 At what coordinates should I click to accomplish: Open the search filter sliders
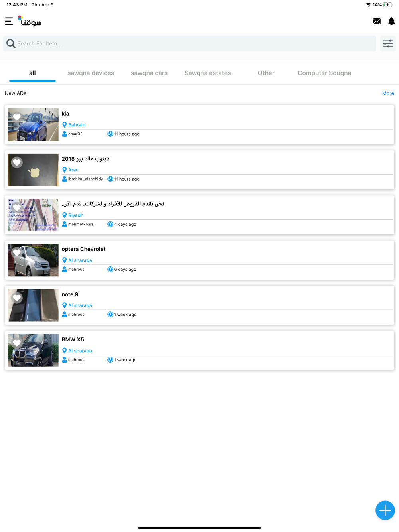click(x=388, y=43)
